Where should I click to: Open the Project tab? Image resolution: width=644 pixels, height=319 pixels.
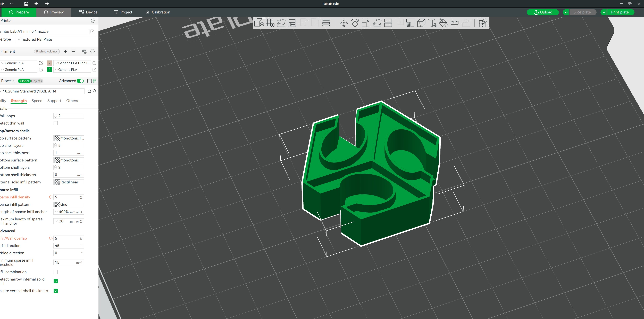click(123, 12)
